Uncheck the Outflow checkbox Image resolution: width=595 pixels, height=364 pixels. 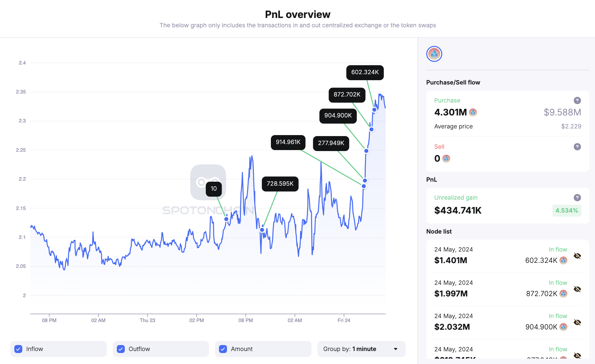tap(121, 349)
